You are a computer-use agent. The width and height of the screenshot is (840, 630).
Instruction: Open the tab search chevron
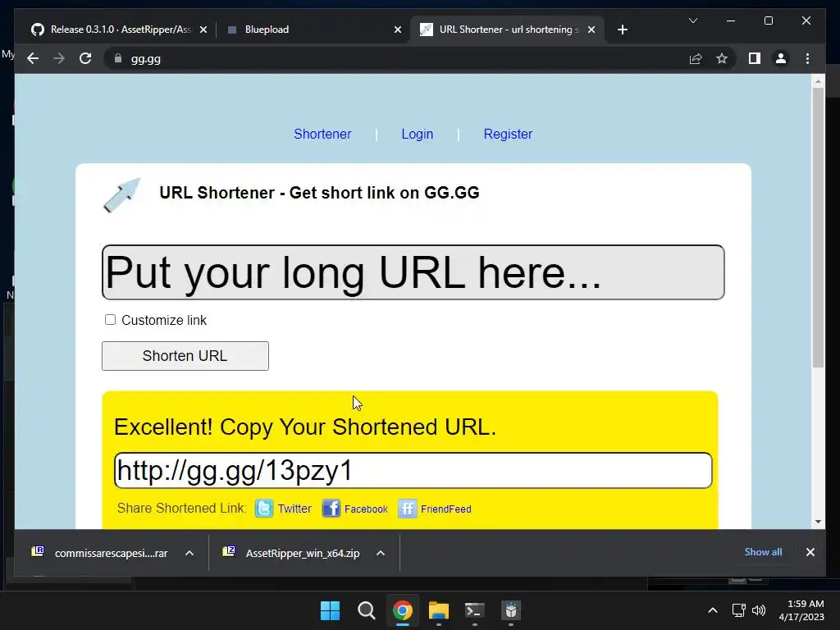coord(692,21)
